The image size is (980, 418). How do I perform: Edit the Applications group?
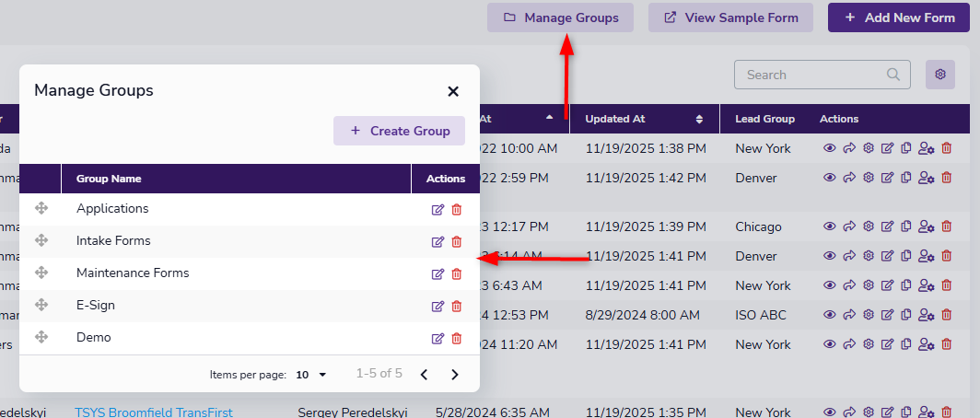(x=437, y=210)
